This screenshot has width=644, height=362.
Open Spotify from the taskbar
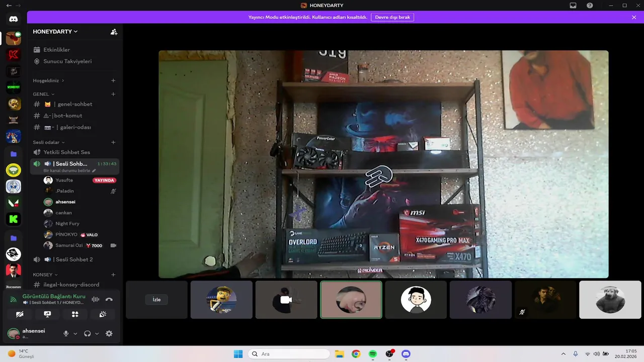pyautogui.click(x=373, y=354)
